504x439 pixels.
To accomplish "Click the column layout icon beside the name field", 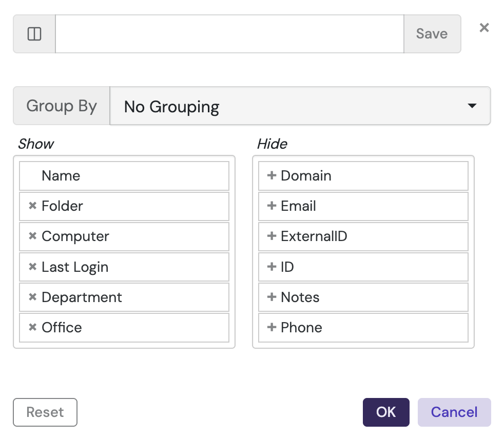I will pos(33,34).
